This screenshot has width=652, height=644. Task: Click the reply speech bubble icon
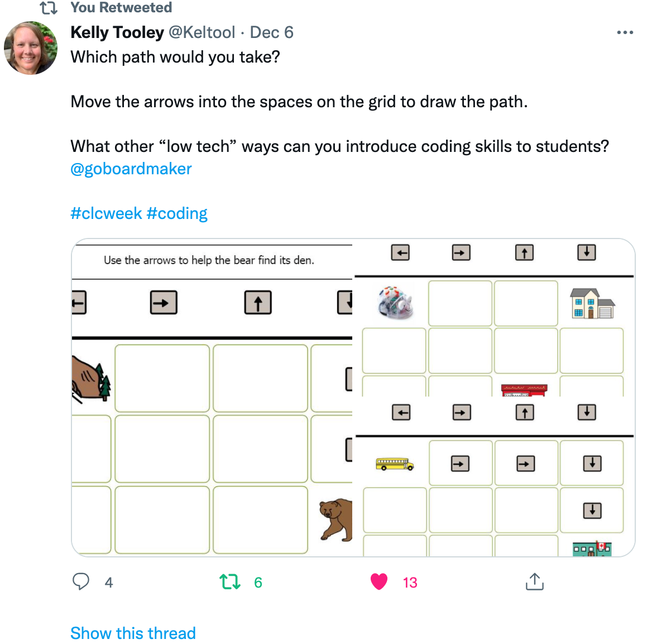pyautogui.click(x=81, y=581)
